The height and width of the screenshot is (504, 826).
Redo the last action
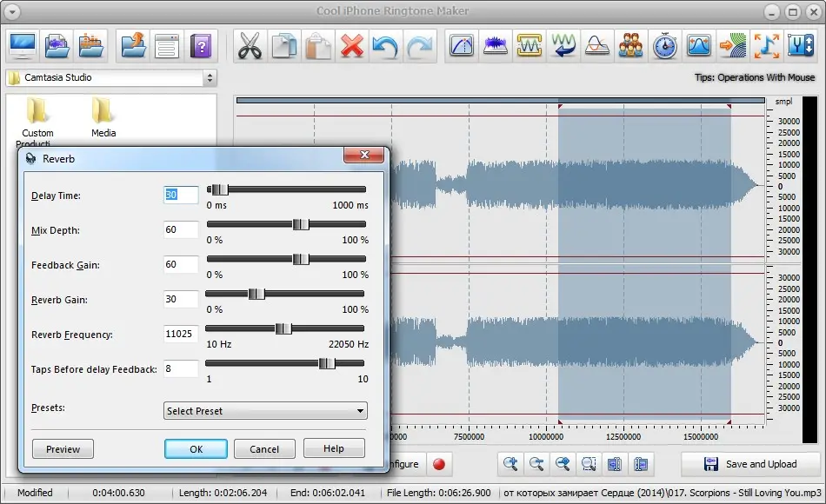pyautogui.click(x=420, y=46)
